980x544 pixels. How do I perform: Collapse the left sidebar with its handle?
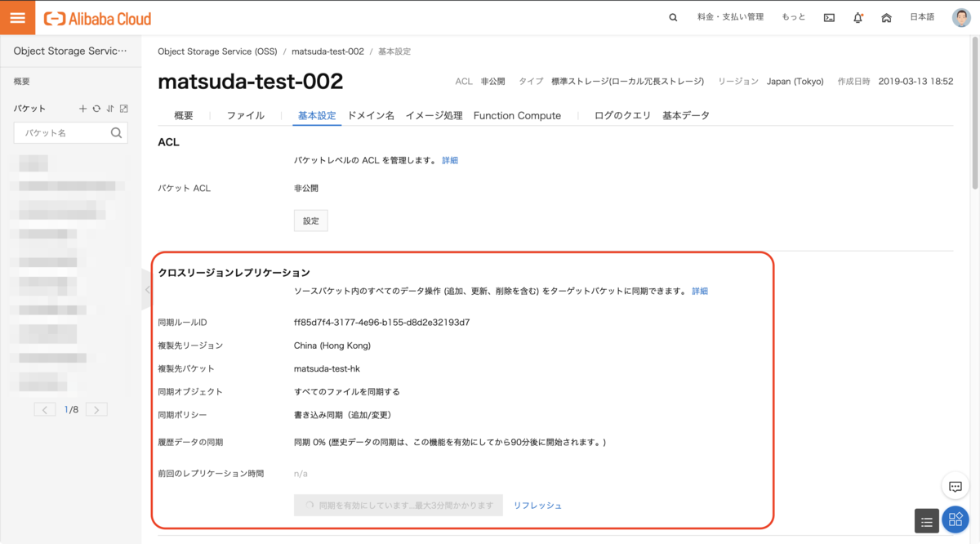coord(147,289)
